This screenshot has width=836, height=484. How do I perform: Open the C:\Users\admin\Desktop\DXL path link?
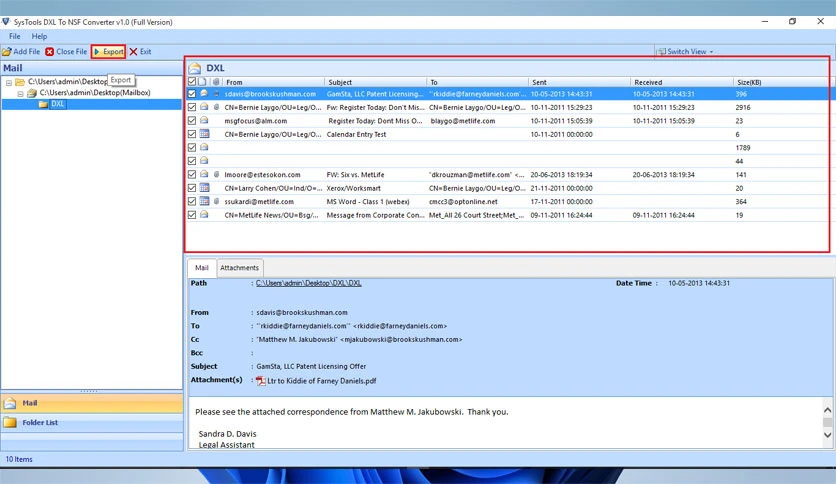coord(309,283)
